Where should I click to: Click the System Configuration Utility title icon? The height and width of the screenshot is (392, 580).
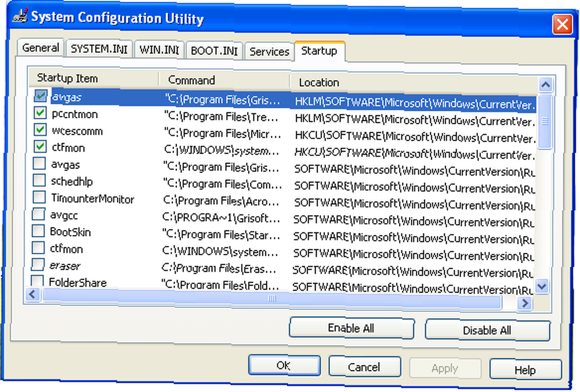[x=20, y=16]
